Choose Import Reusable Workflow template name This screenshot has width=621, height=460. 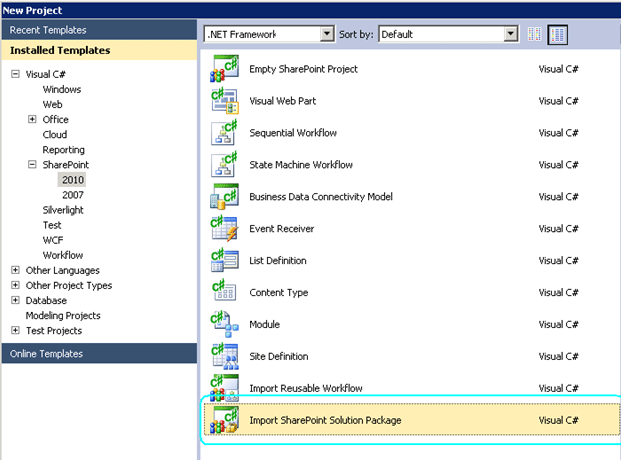(x=306, y=388)
